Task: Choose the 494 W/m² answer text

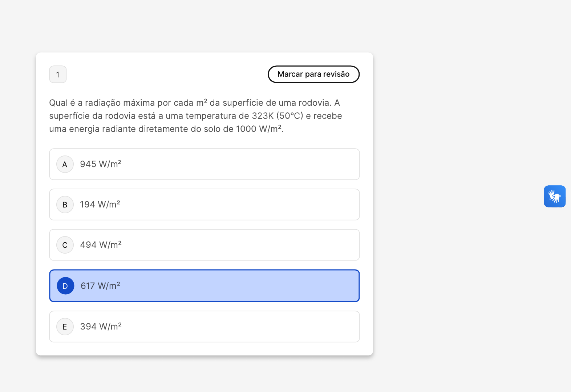Action: coord(101,245)
